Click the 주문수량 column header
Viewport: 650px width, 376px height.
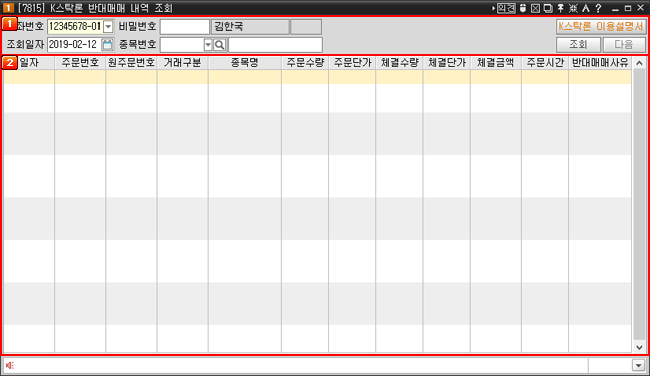tap(305, 63)
